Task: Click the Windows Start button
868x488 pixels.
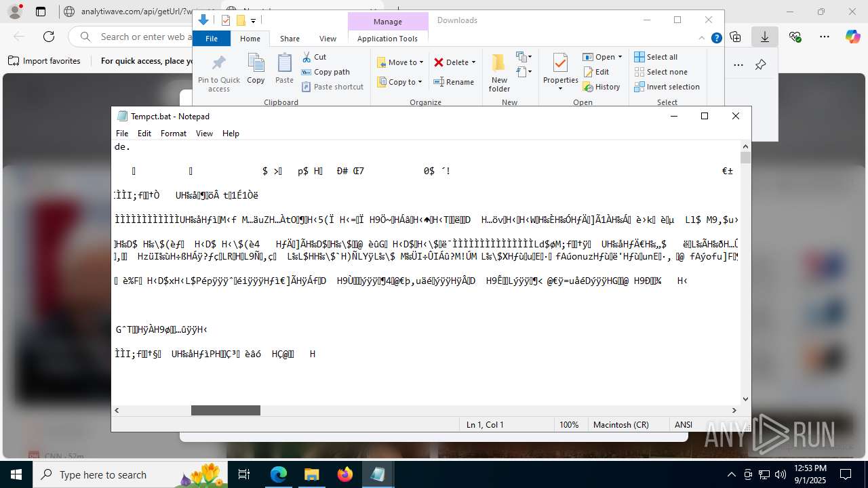Action: (x=16, y=474)
